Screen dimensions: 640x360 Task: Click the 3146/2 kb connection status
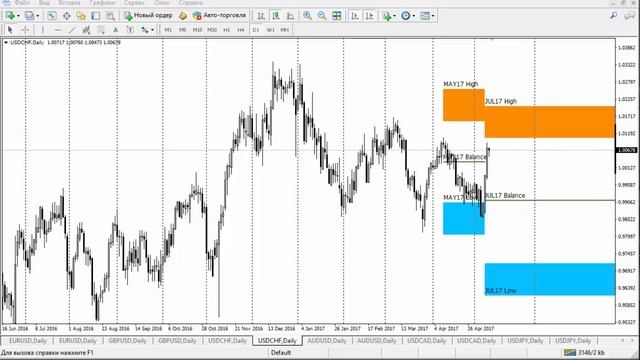(x=584, y=353)
